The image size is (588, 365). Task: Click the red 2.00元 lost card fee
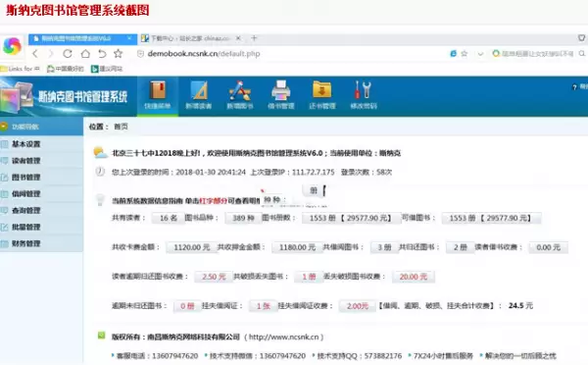358,306
